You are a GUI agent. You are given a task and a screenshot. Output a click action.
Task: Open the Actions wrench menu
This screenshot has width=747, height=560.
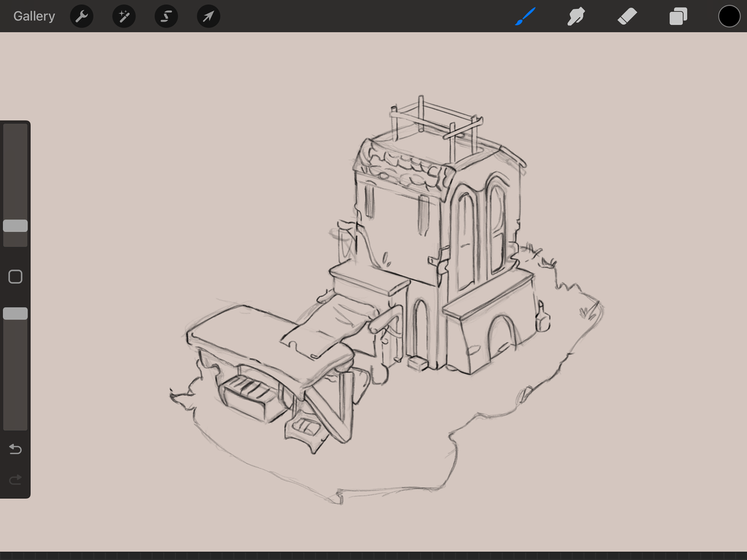82,16
